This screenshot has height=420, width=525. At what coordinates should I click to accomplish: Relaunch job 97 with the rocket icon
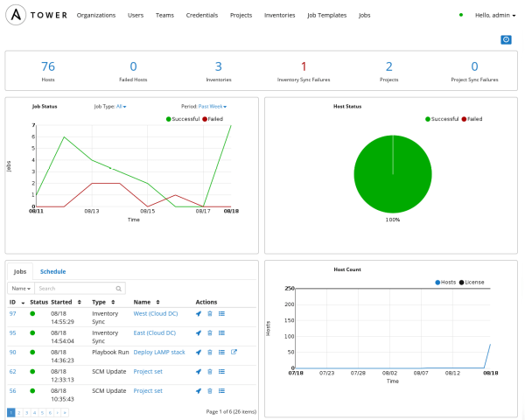(199, 312)
